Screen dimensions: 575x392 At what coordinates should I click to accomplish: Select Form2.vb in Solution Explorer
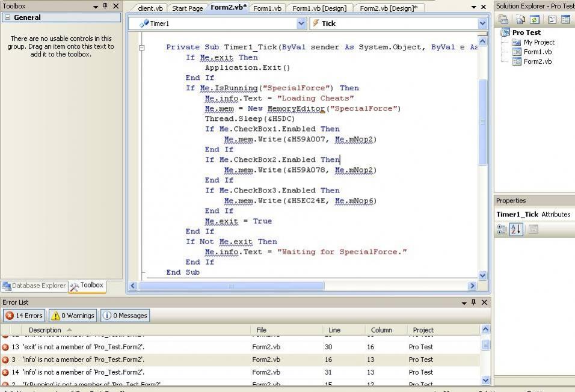tap(537, 61)
